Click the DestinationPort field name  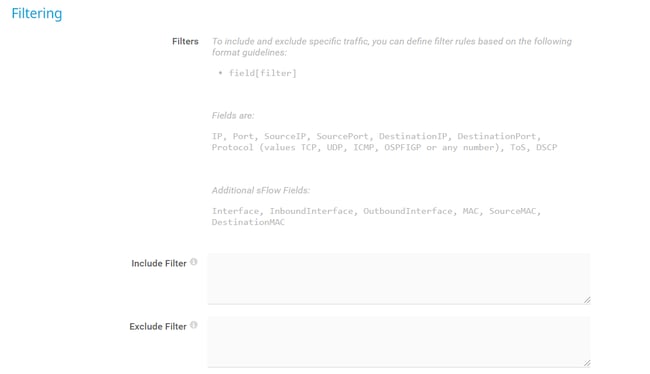pyautogui.click(x=497, y=136)
